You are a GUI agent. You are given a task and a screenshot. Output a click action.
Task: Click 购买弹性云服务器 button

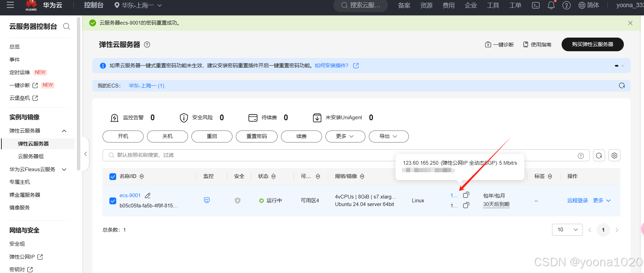(593, 44)
